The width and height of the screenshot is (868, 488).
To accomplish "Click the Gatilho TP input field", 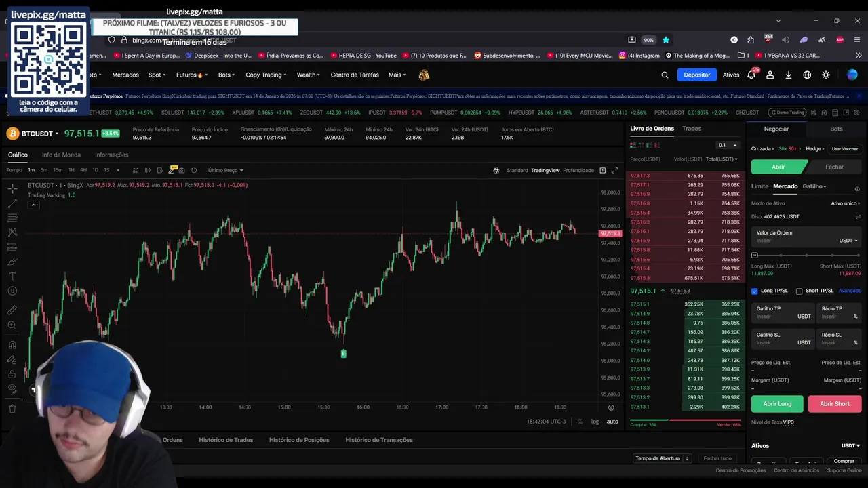I will click(x=783, y=312).
